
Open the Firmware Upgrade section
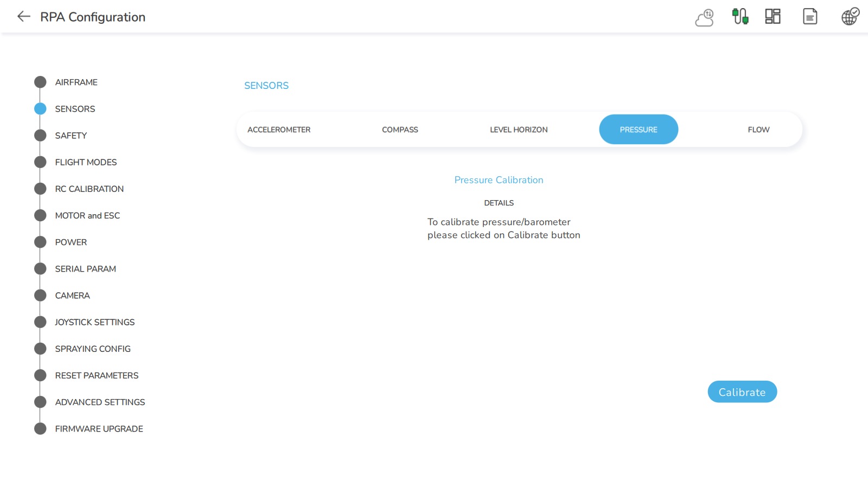pyautogui.click(x=99, y=429)
